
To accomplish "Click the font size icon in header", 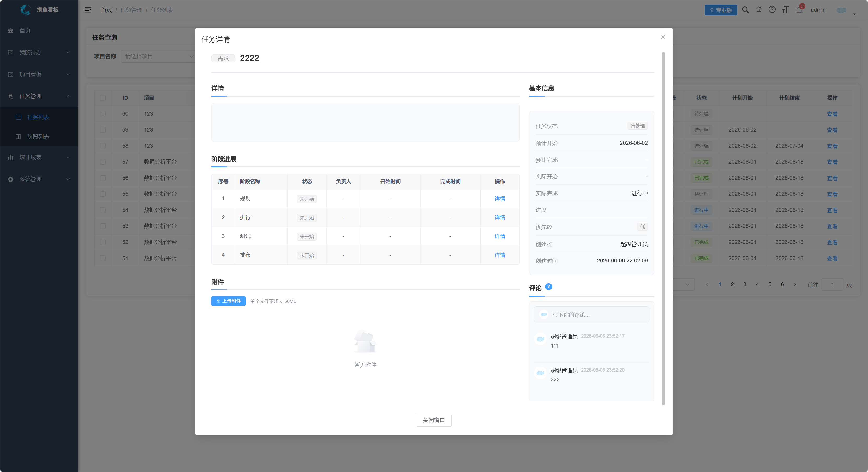I will 785,9.
